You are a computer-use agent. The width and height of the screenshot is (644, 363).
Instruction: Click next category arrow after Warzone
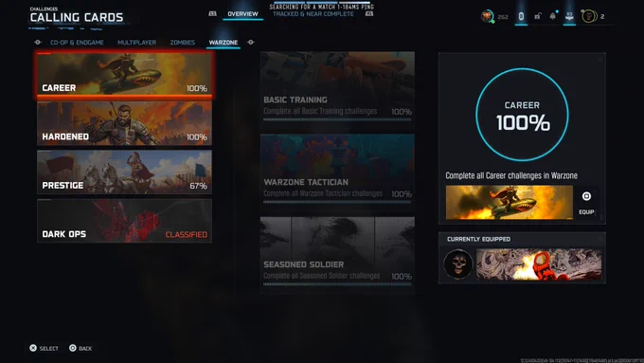click(x=251, y=43)
